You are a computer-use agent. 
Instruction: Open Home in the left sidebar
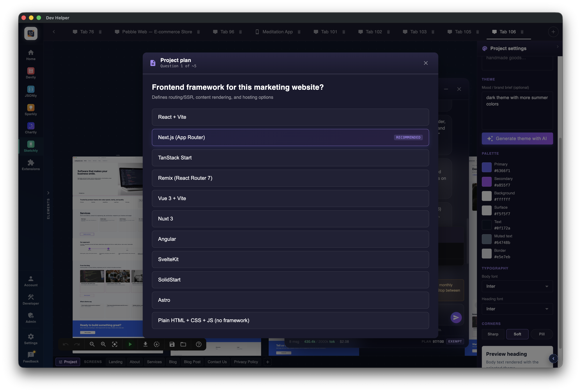31,55
